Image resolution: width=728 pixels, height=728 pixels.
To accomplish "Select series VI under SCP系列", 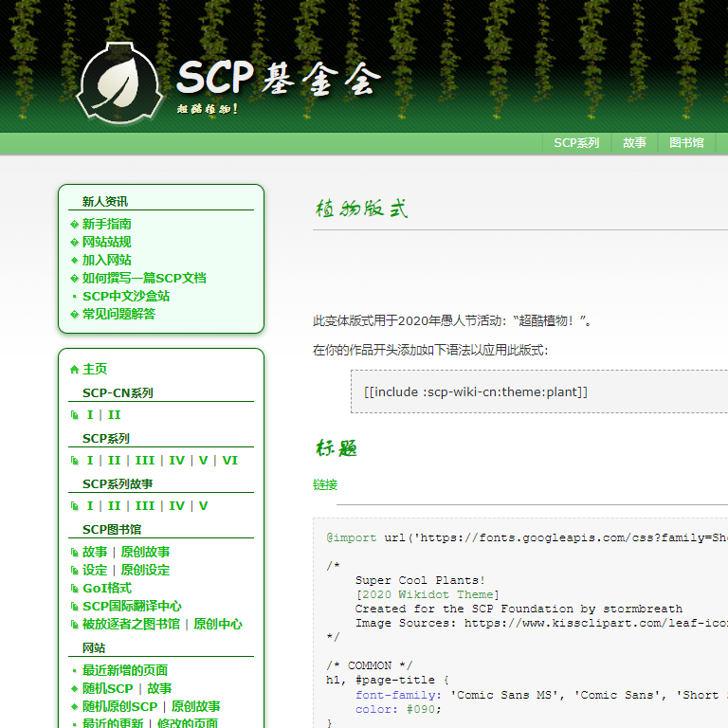I will click(x=229, y=461).
